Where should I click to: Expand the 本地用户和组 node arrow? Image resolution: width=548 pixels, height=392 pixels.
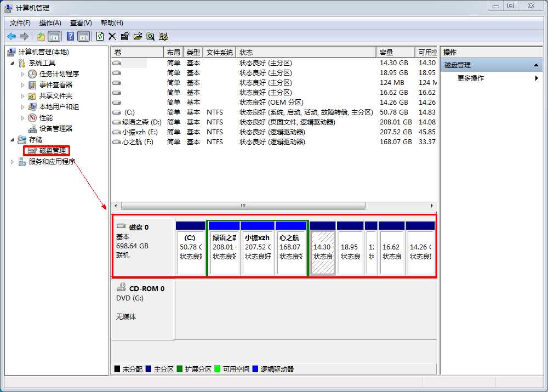point(22,107)
